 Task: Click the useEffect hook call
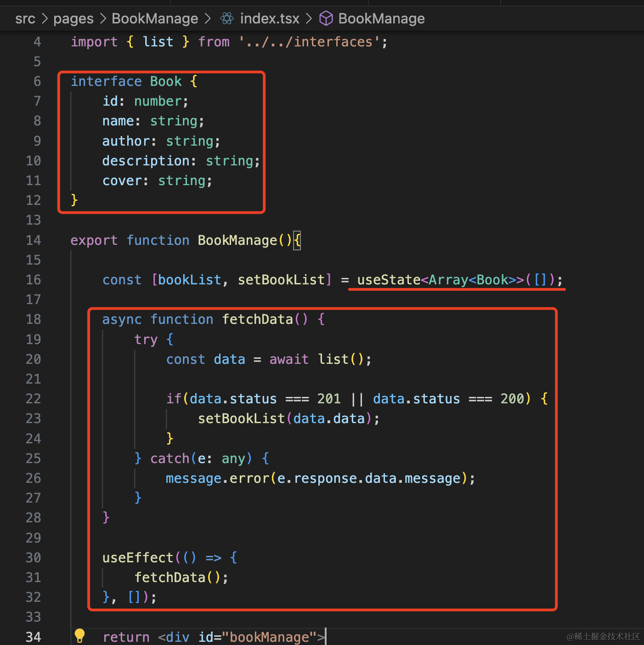point(137,558)
